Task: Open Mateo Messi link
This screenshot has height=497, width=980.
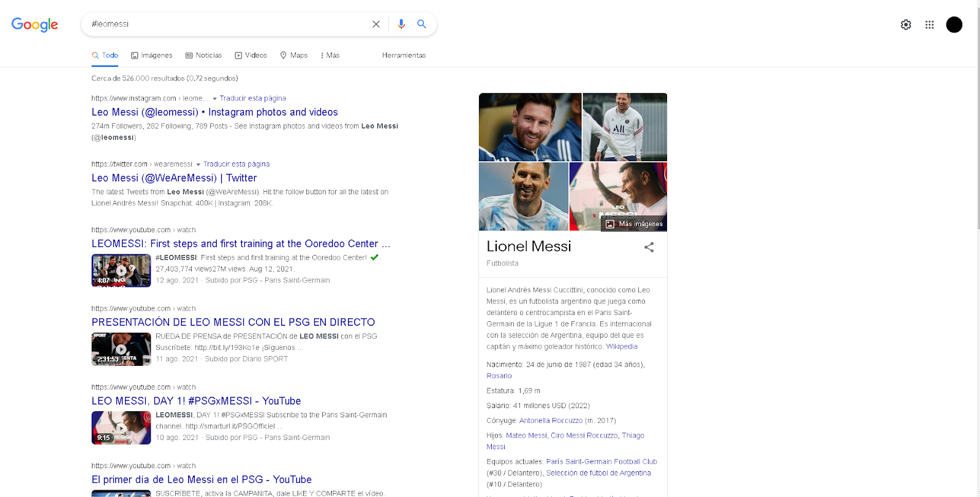Action: click(526, 436)
